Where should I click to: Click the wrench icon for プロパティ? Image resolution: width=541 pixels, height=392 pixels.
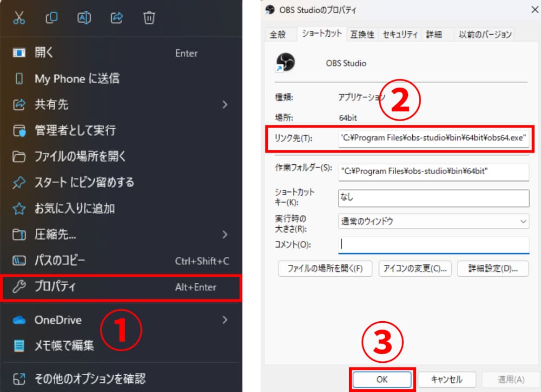point(19,287)
